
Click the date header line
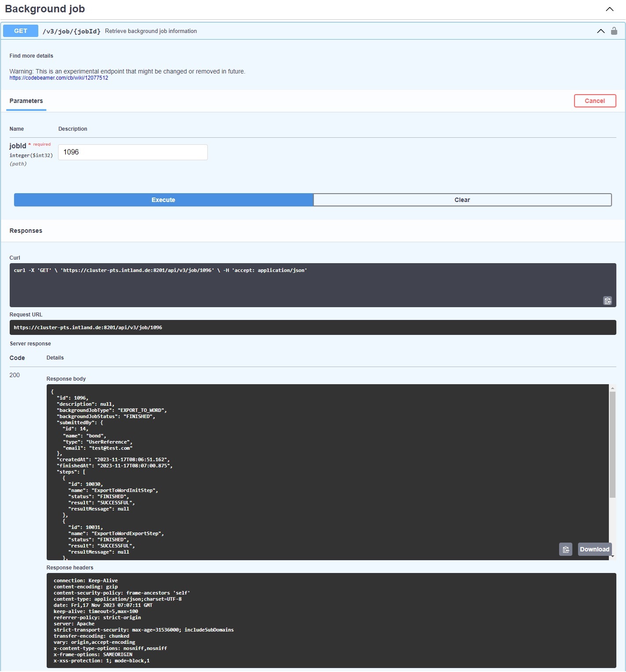click(103, 605)
